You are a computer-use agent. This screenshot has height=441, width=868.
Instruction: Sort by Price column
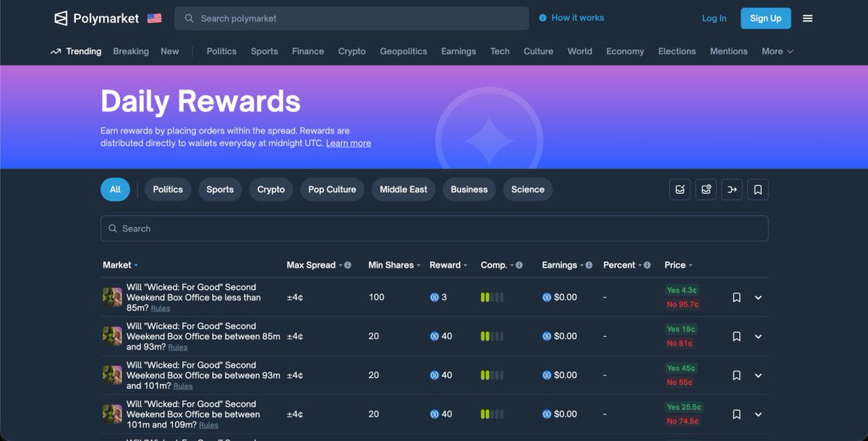(x=678, y=265)
